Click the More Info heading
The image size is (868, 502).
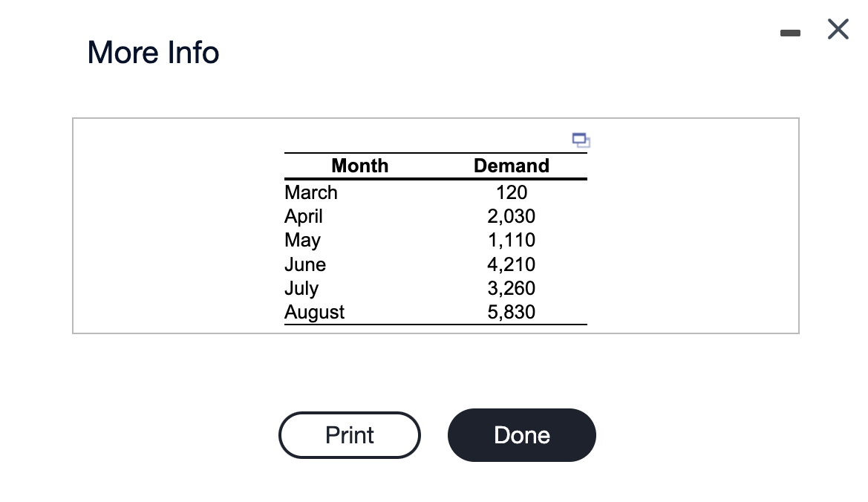pos(154,53)
